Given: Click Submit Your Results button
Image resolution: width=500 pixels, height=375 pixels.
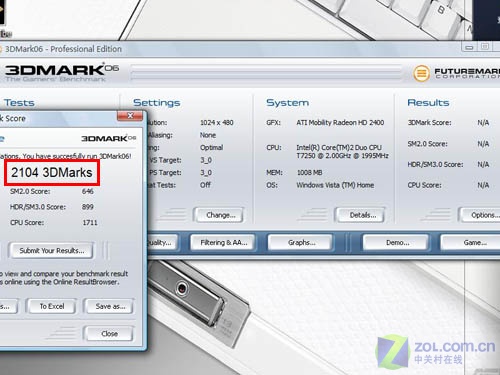Looking at the screenshot, I should 52,250.
